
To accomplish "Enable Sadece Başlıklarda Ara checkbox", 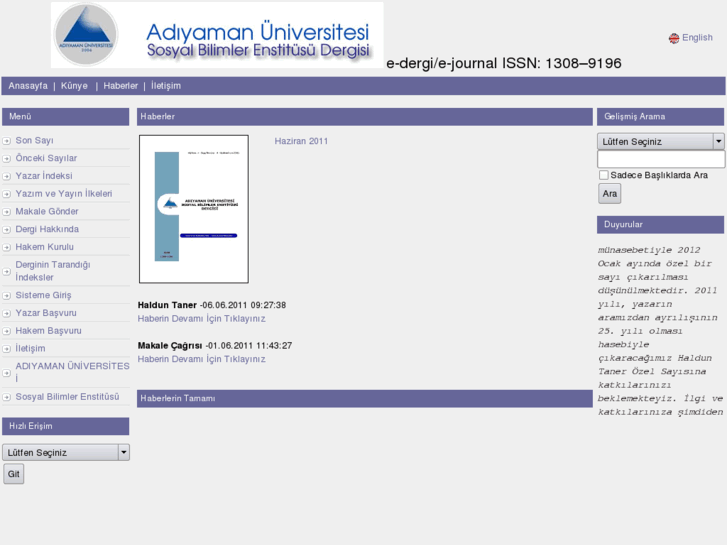I will pos(603,175).
